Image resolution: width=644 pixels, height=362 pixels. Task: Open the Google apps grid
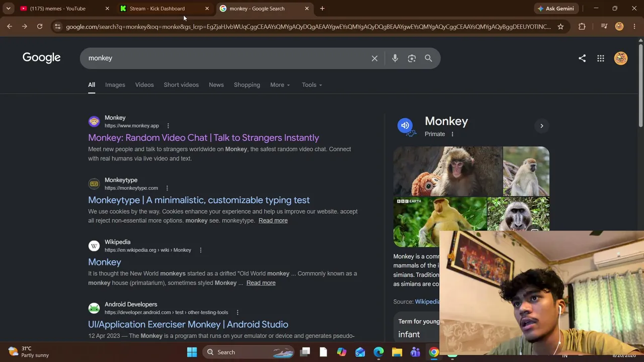coord(601,58)
